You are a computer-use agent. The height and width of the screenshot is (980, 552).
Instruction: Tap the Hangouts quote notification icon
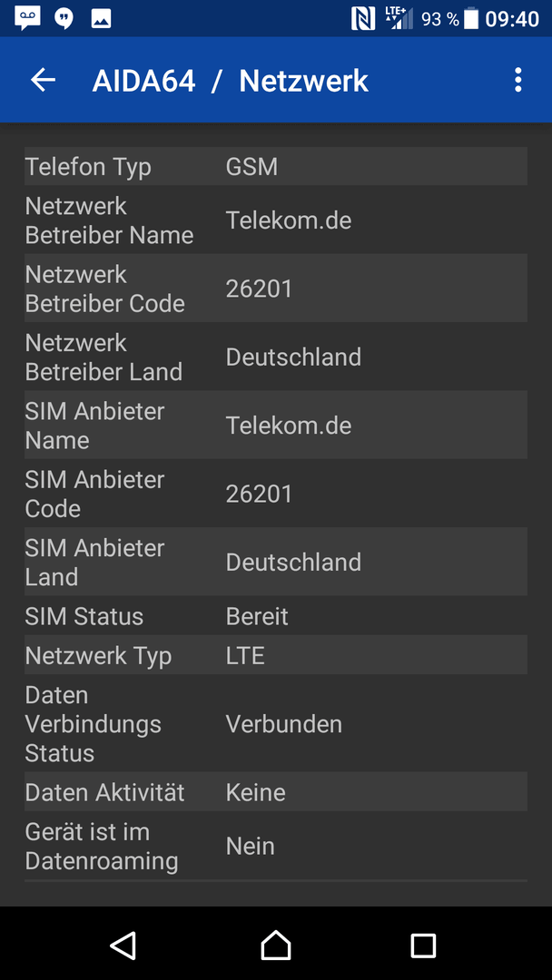(64, 19)
